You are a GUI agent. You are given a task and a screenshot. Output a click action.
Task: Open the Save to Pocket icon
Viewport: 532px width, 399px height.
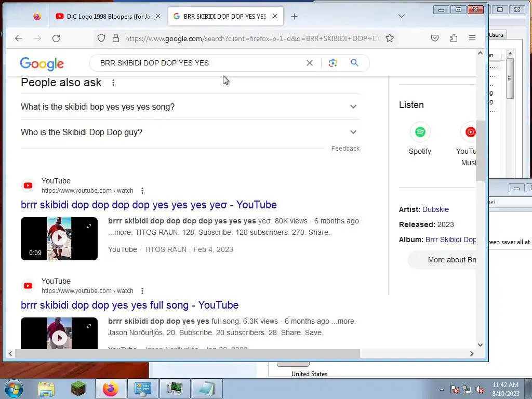435,38
